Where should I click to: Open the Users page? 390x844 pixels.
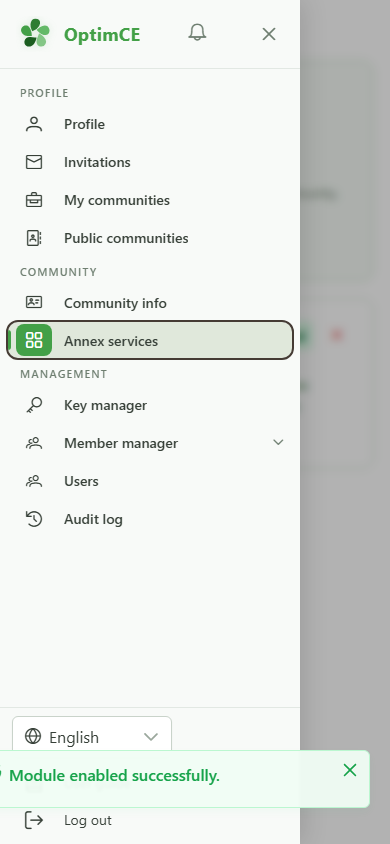[x=150, y=481]
